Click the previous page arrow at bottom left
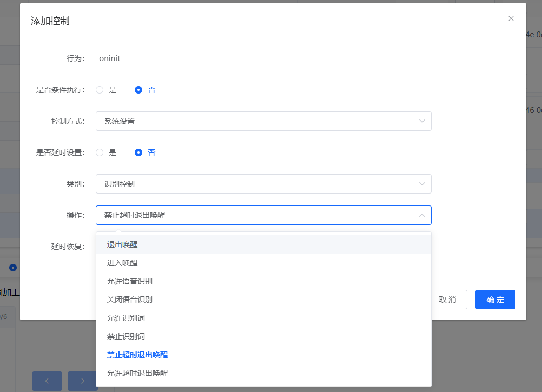 click(47, 381)
